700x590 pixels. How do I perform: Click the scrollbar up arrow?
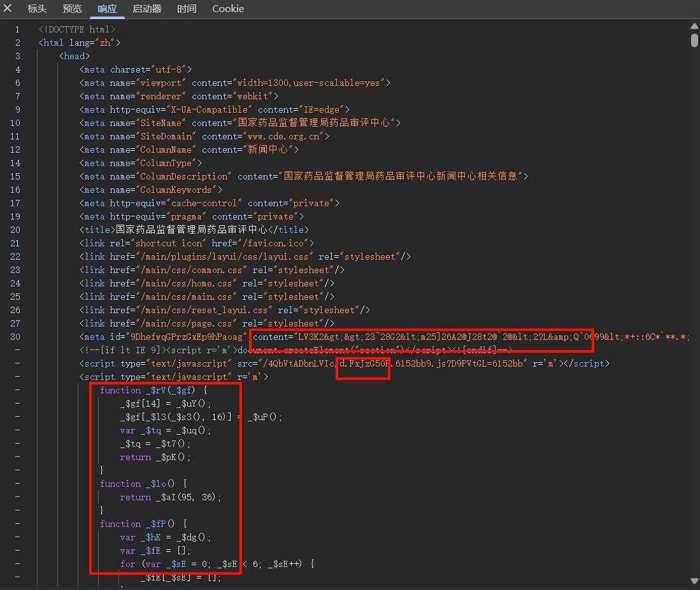(694, 26)
